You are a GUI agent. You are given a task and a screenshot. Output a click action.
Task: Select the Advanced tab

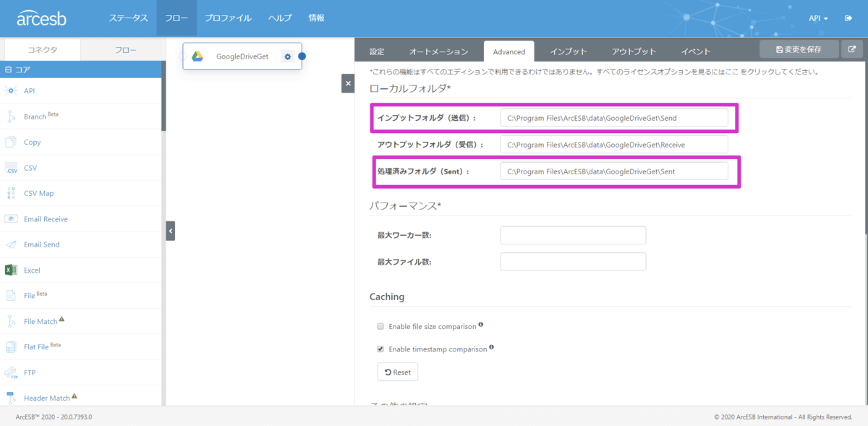(x=509, y=51)
